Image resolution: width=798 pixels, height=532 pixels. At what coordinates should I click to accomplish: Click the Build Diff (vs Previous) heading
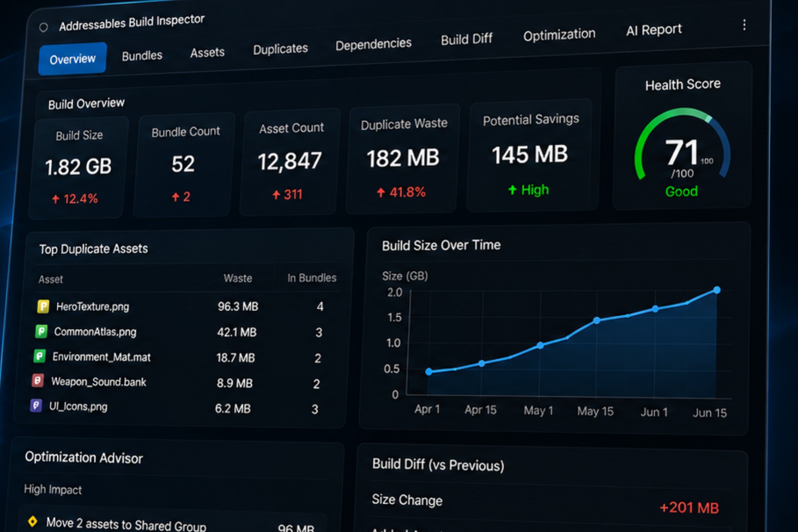tap(438, 465)
